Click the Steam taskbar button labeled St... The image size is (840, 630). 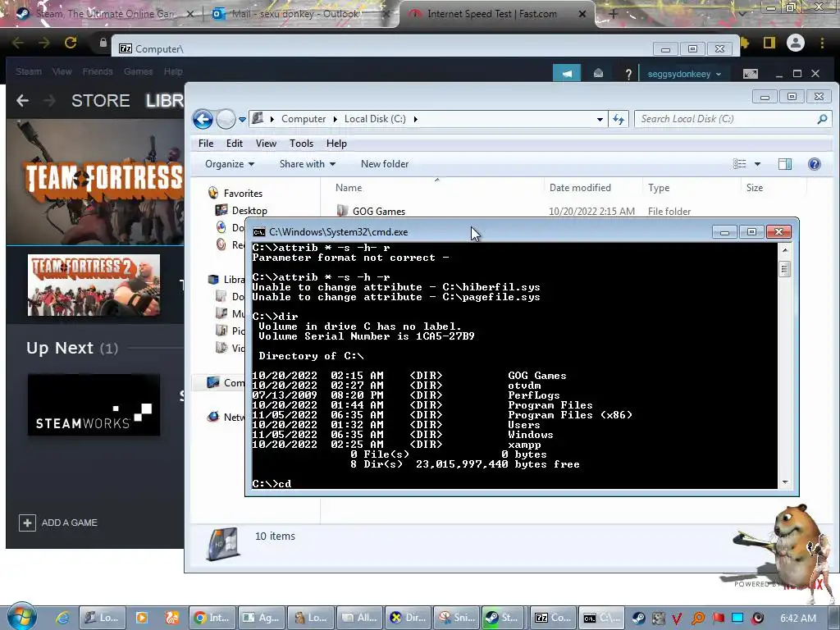502,618
